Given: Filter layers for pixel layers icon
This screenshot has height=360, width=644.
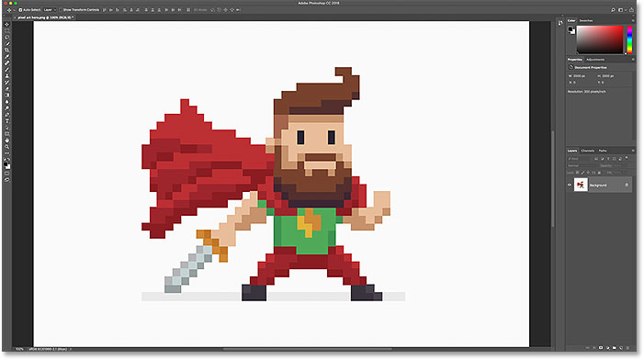Looking at the screenshot, I should (x=596, y=159).
